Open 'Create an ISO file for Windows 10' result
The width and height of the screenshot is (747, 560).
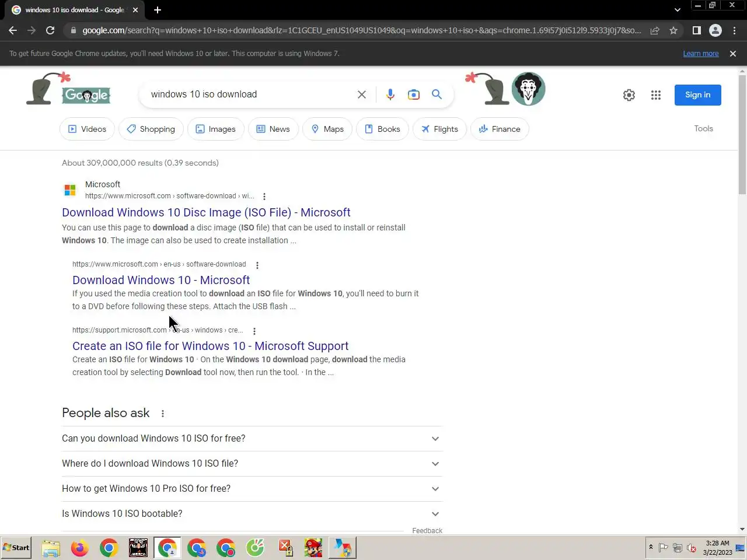click(210, 346)
